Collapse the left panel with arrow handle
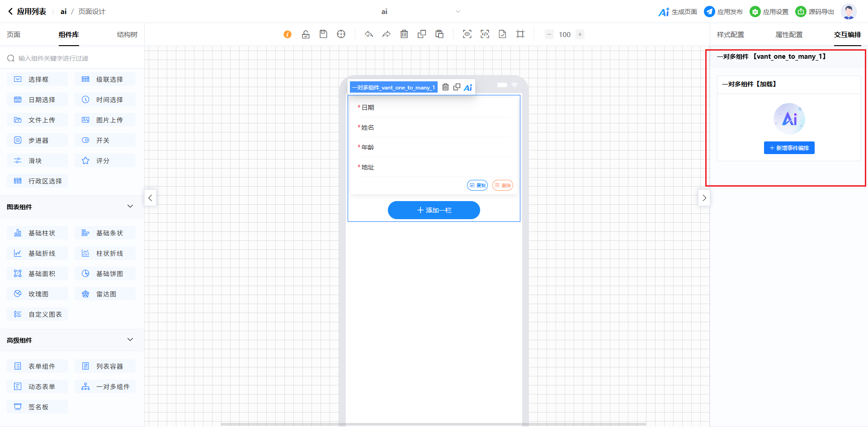The width and height of the screenshot is (868, 427). [x=150, y=198]
